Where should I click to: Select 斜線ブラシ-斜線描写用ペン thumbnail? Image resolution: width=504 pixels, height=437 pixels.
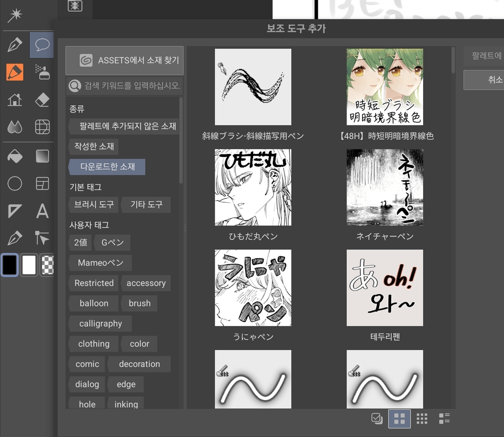point(253,87)
